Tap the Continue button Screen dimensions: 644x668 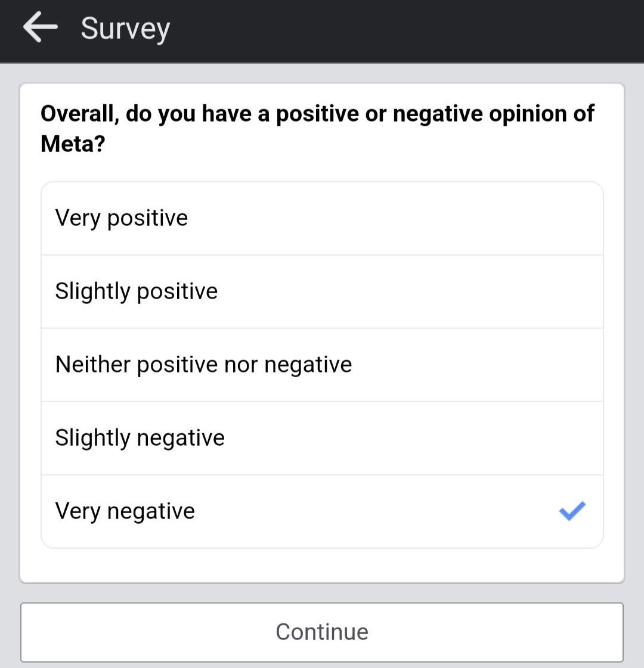322,632
